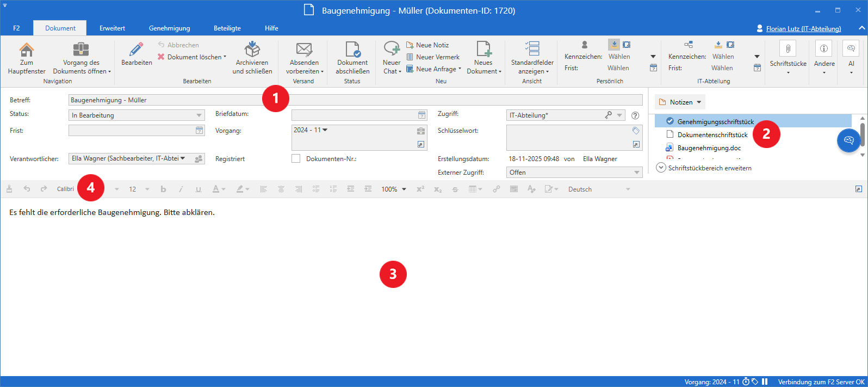This screenshot has height=387, width=868.
Task: Apply bold formatting in text editor
Action: [x=163, y=189]
